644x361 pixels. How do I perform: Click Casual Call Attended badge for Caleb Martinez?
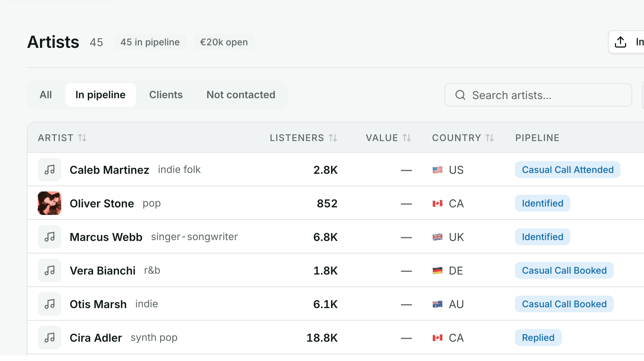[568, 170]
